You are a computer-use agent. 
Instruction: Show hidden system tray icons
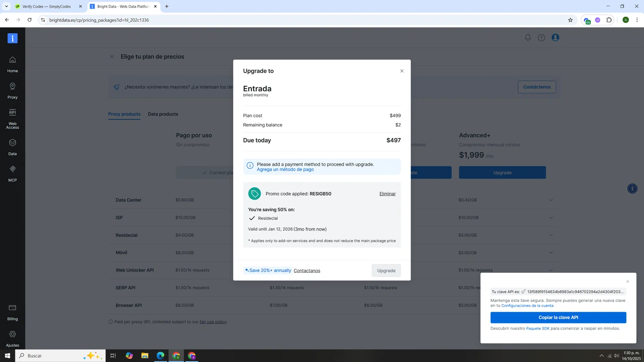(601, 356)
